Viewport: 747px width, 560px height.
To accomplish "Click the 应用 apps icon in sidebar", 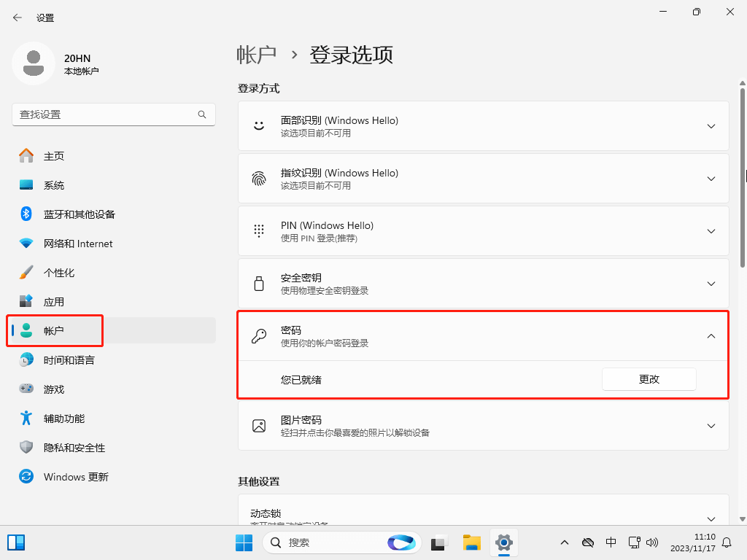I will (26, 301).
